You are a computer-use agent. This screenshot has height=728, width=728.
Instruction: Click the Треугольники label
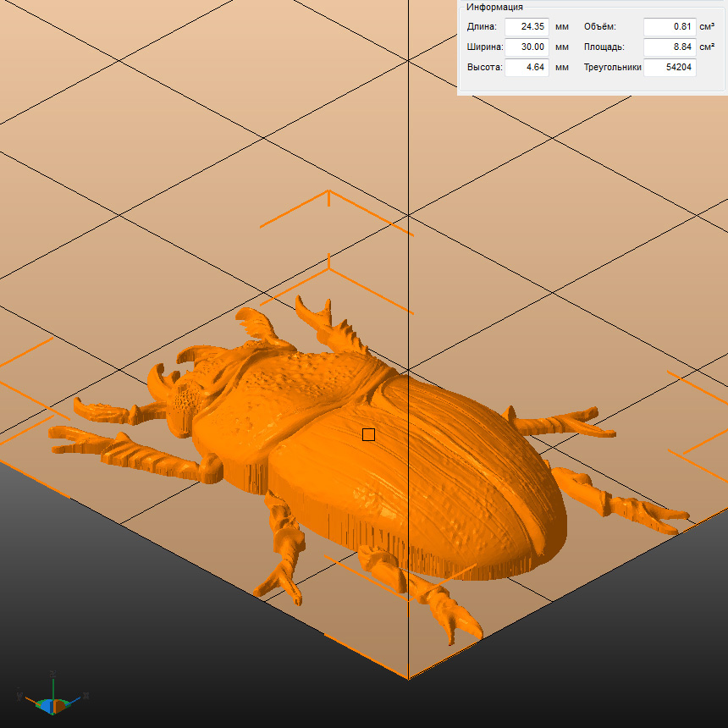pyautogui.click(x=612, y=68)
